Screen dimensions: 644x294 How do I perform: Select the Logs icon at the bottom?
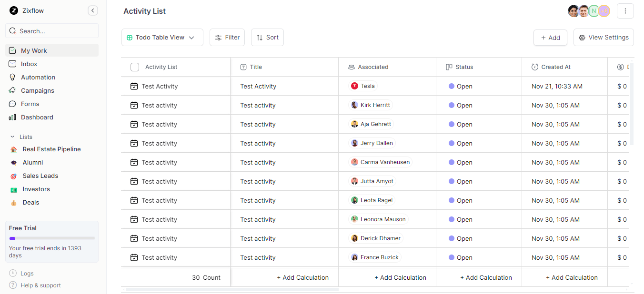[12, 273]
